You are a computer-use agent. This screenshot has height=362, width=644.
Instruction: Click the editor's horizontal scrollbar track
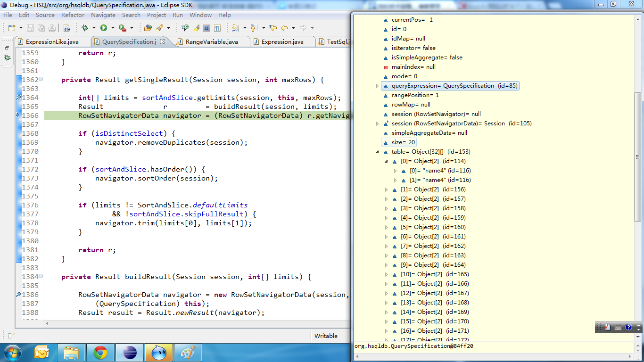click(189, 323)
